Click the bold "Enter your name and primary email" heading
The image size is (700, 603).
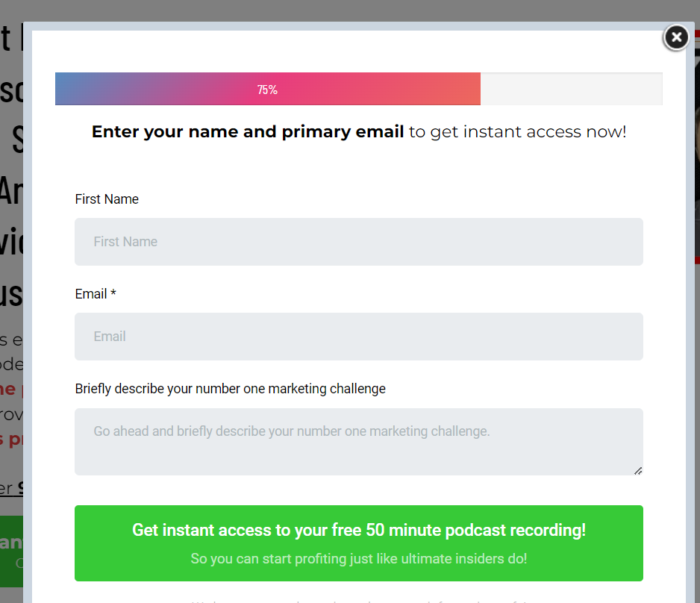248,132
